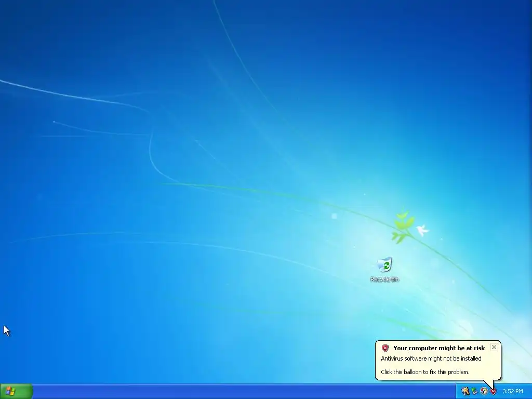Screen dimensions: 532x399
Task: Click the Windows activation keys tray icon
Action: tap(465, 391)
